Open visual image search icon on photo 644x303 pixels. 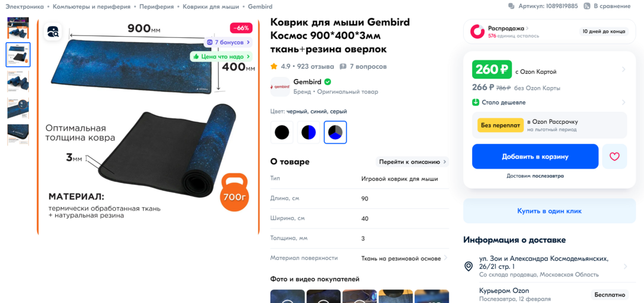point(53,32)
